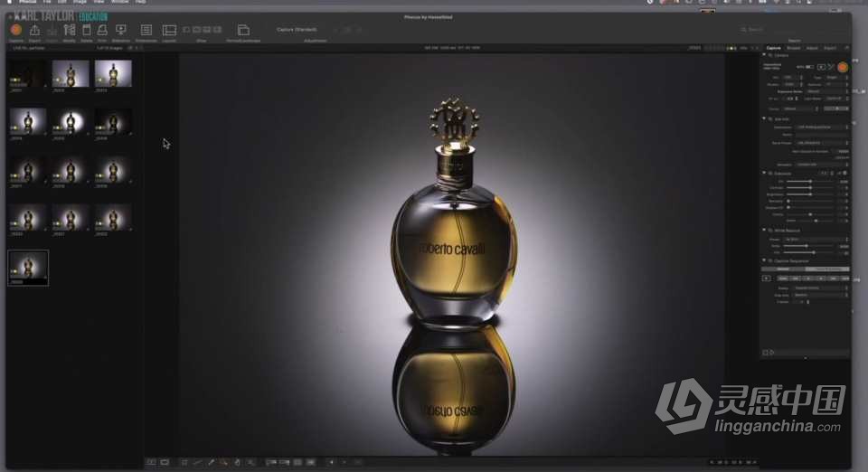The height and width of the screenshot is (472, 868).
Task: Click the Job Info Name input field
Action: click(x=822, y=135)
